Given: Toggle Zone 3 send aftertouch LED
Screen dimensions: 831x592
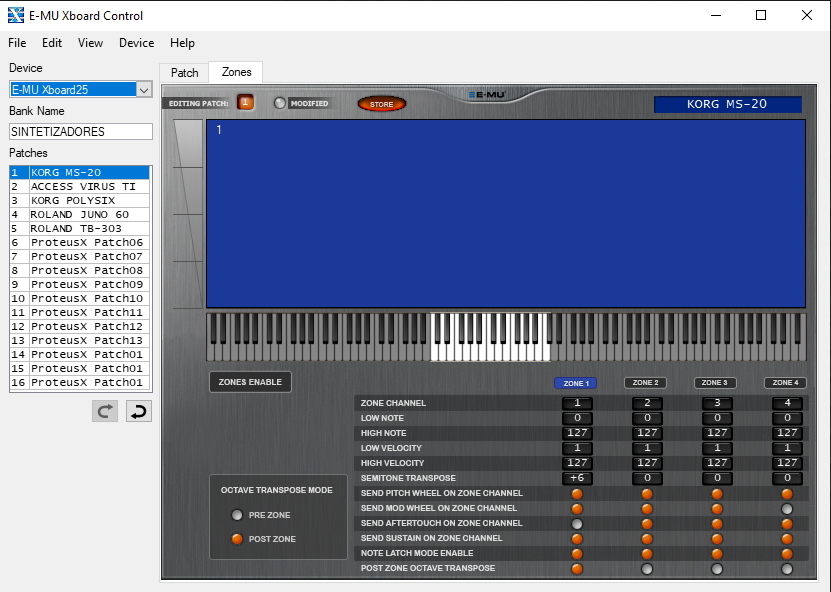Looking at the screenshot, I should [x=717, y=524].
